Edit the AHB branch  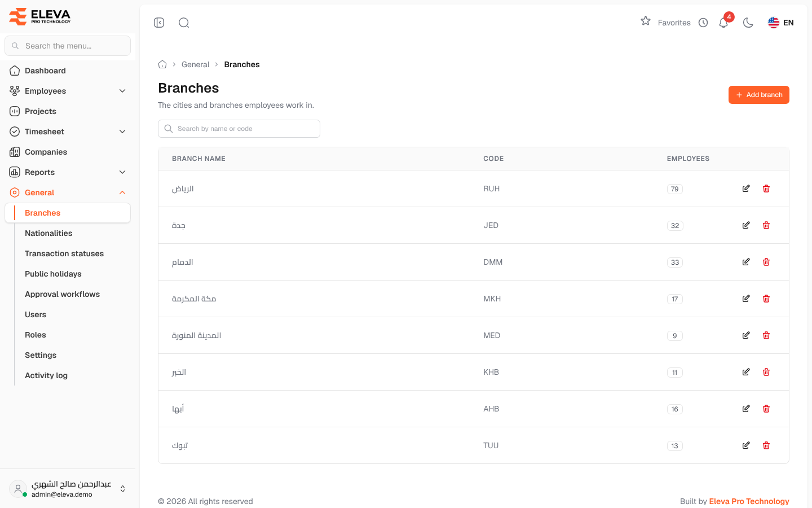click(746, 409)
